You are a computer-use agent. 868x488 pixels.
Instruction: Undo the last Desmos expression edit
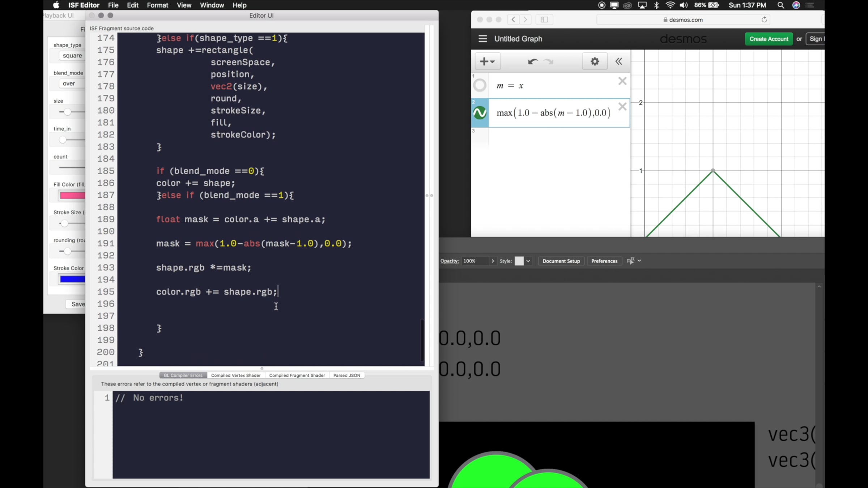coord(533,61)
